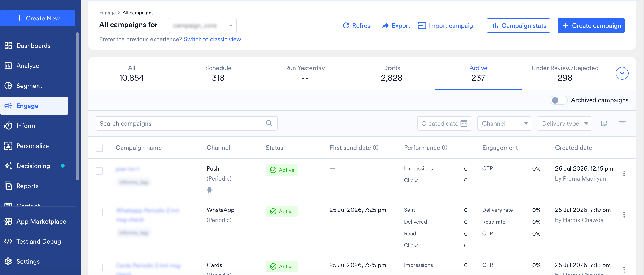Open more options for the WhatsApp campaign row

pos(624,215)
